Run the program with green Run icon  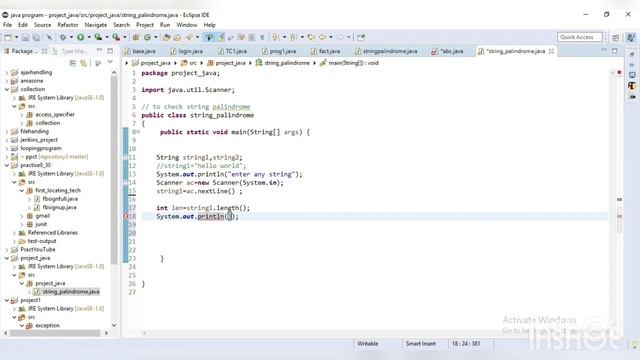click(80, 37)
